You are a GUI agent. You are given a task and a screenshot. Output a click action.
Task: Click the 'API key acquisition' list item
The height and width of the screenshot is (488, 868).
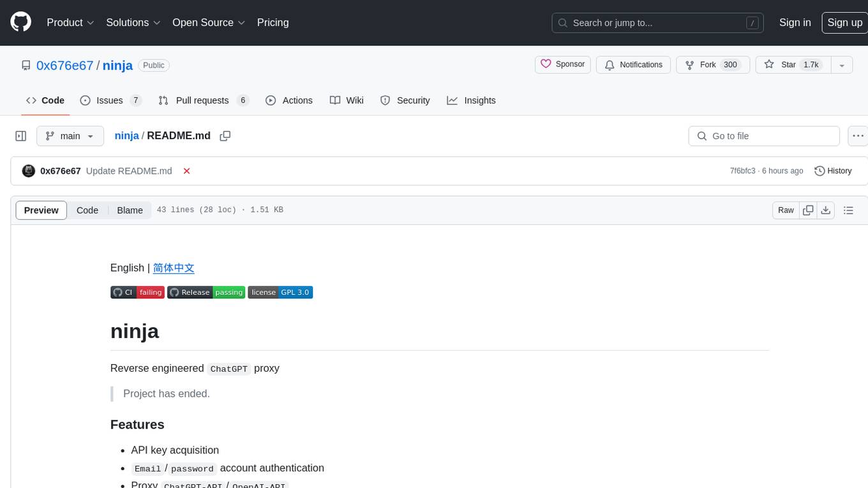pos(175,450)
